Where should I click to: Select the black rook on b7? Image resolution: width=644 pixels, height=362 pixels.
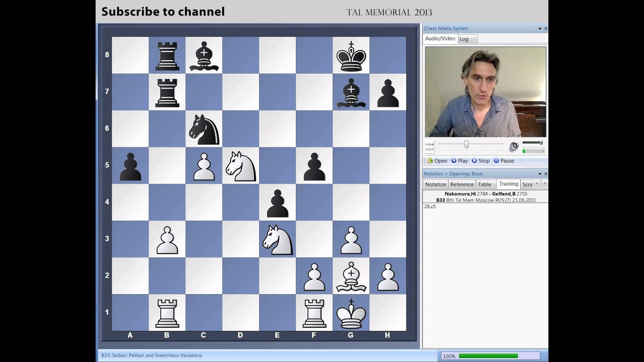pyautogui.click(x=167, y=92)
